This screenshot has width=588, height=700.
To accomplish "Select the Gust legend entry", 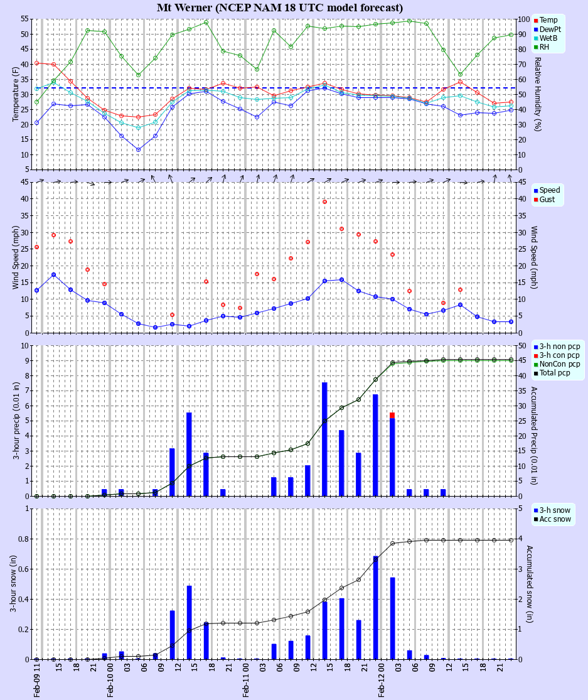I will click(548, 199).
